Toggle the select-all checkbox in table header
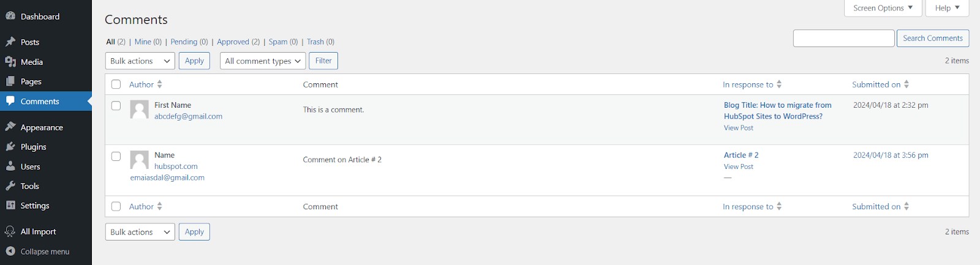This screenshot has height=265, width=980. click(x=116, y=84)
